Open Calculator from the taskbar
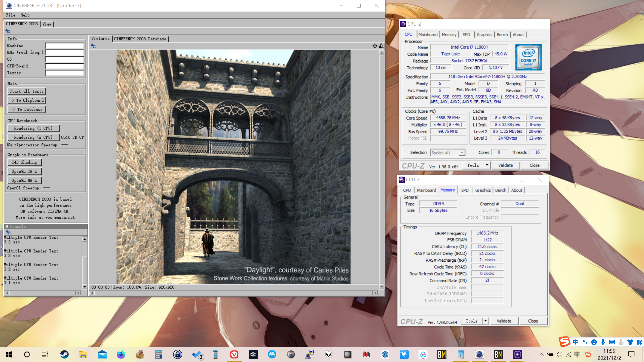This screenshot has height=362, width=644. point(159,354)
